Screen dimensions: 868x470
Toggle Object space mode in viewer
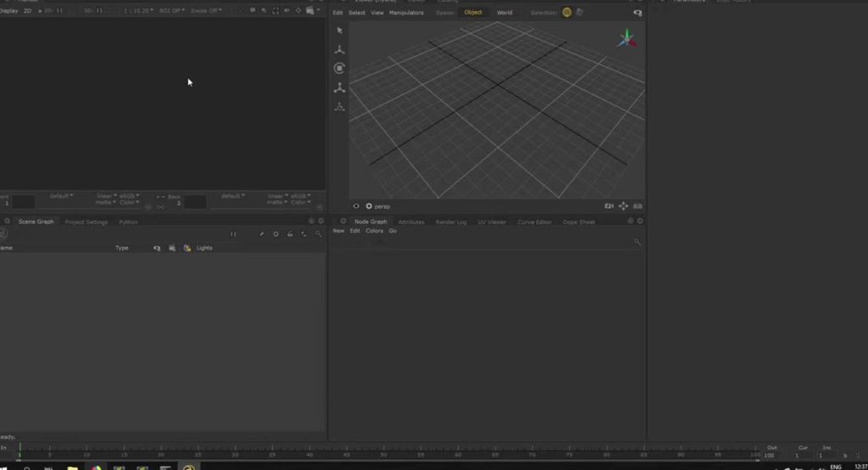[x=473, y=13]
